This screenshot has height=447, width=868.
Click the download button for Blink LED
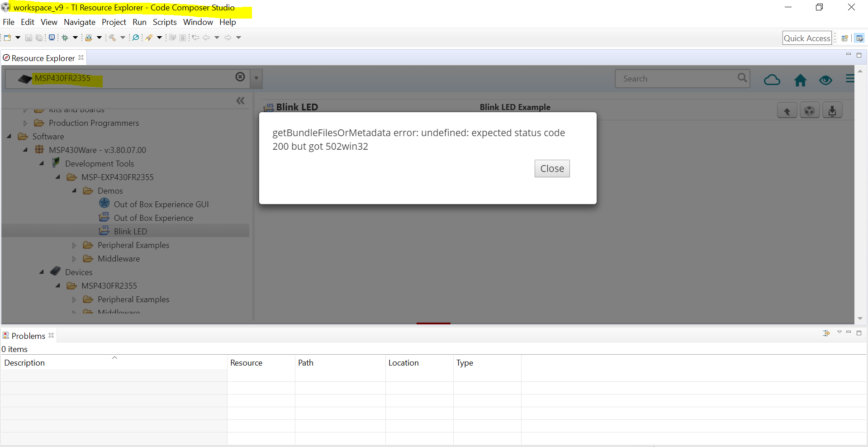tap(832, 110)
